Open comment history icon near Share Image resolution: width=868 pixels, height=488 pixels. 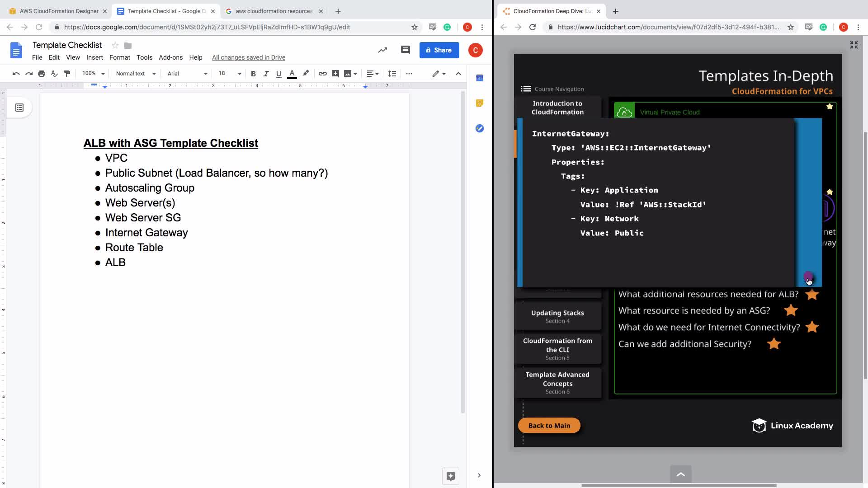(405, 50)
